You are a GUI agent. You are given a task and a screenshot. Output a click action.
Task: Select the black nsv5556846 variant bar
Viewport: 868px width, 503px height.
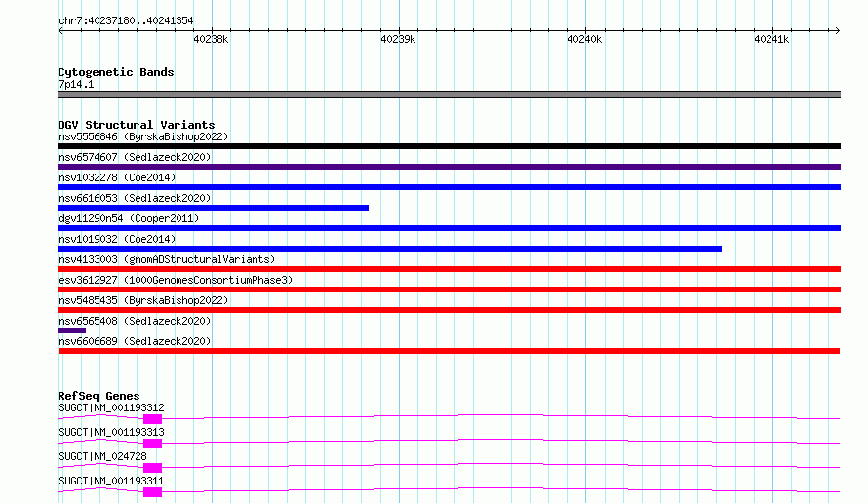click(x=449, y=146)
